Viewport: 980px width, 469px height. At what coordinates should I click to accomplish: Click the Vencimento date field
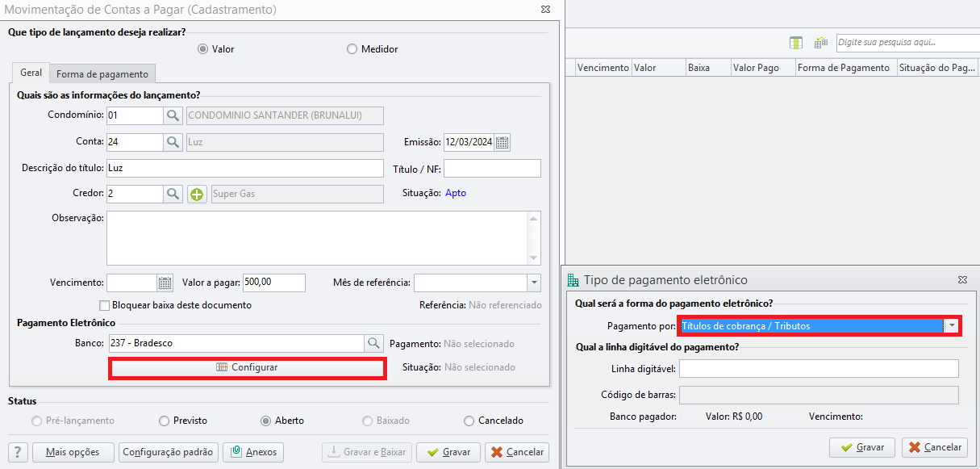tap(131, 283)
